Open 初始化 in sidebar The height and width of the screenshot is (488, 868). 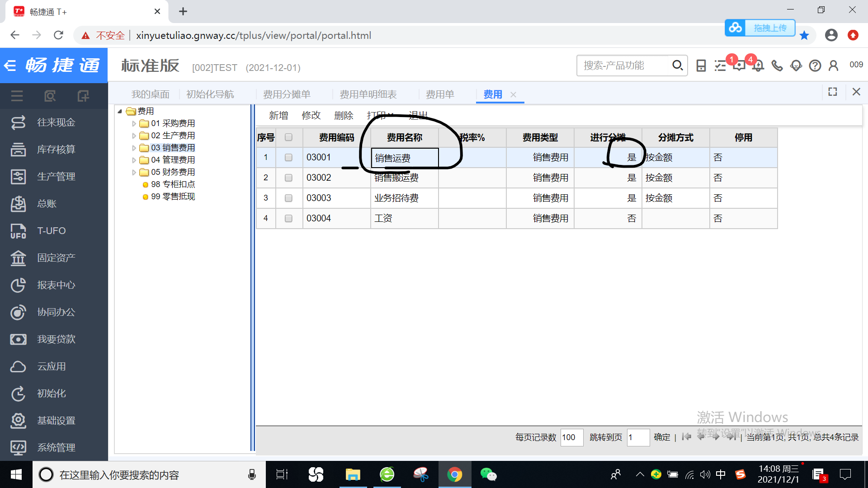54,394
